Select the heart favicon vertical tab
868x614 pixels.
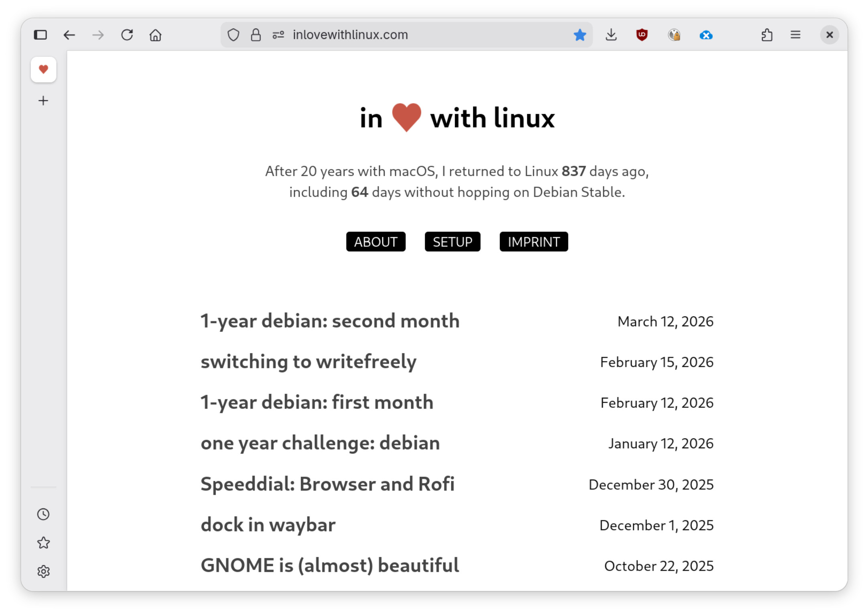(43, 69)
